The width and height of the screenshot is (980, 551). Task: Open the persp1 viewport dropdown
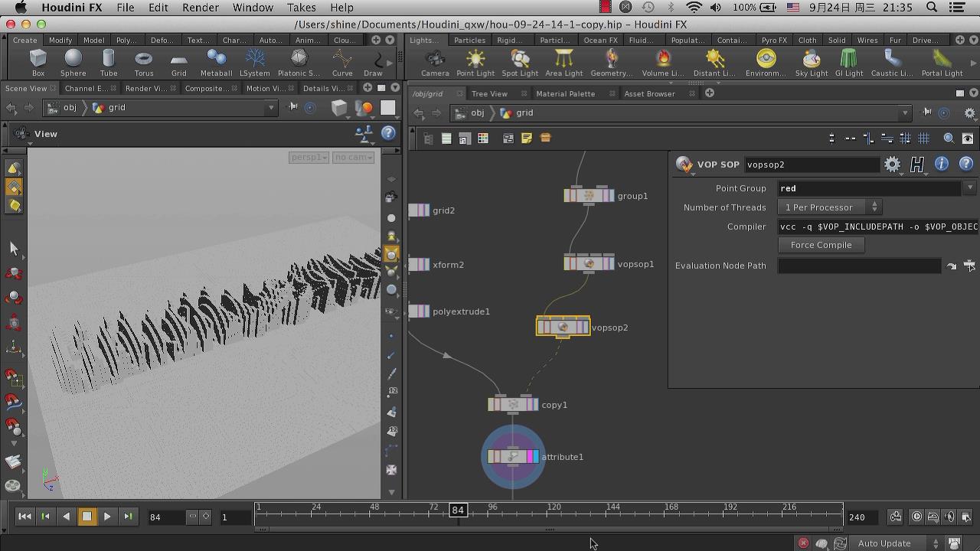pos(309,157)
